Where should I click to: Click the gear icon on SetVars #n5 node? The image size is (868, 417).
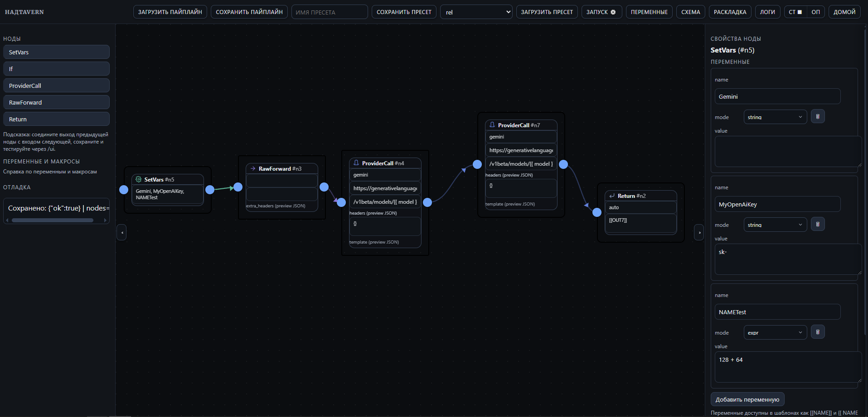(x=139, y=180)
